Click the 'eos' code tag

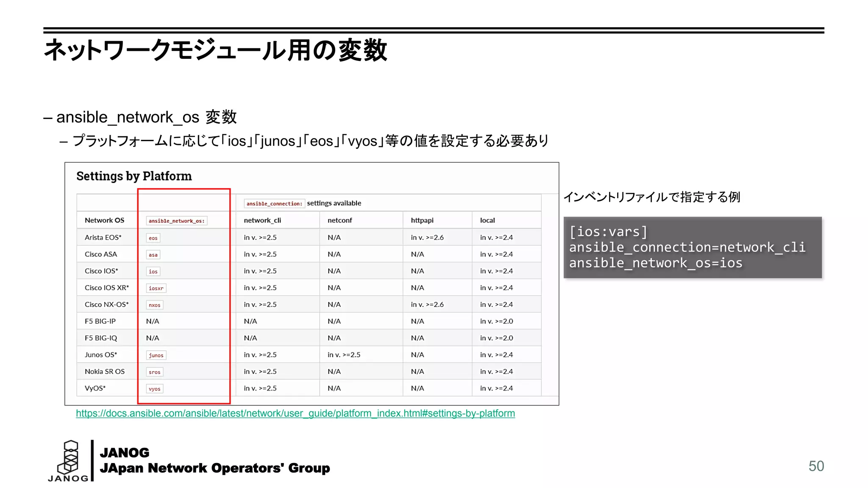tap(153, 238)
